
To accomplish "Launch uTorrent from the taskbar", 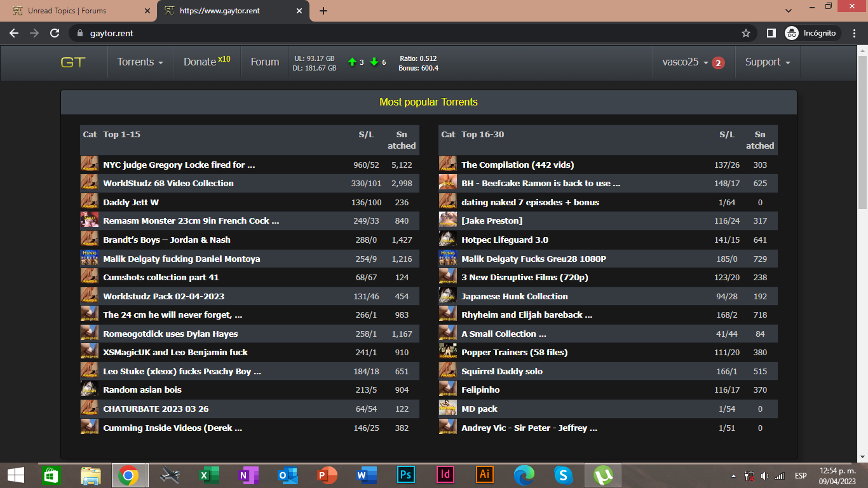I will click(602, 475).
